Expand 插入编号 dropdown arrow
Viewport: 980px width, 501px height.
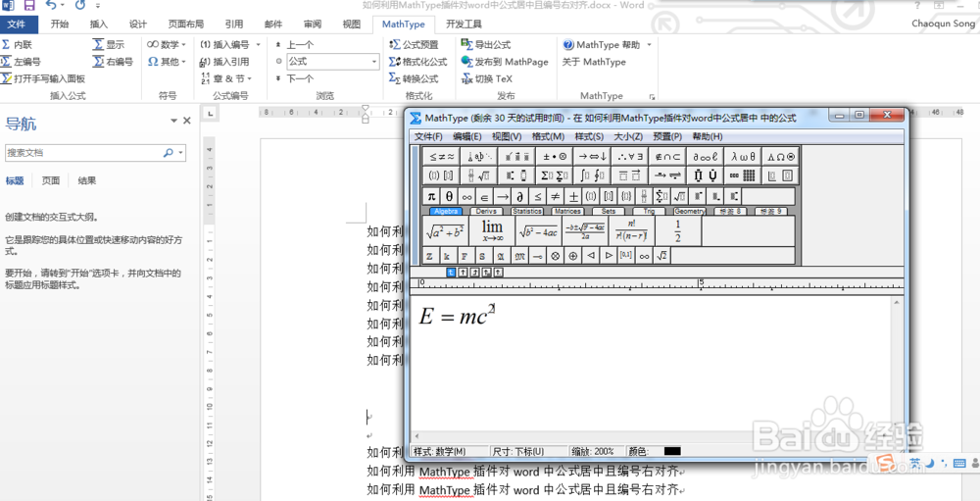(258, 45)
